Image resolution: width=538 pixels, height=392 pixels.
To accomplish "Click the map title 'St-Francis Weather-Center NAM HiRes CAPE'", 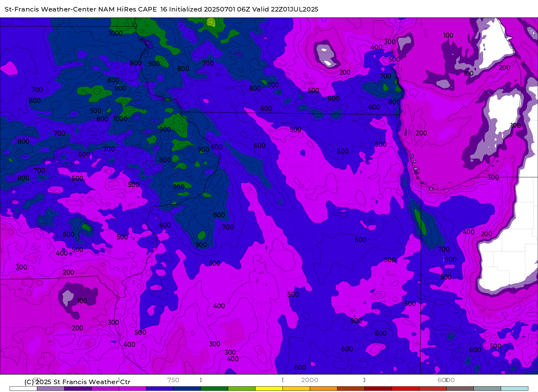I will pyautogui.click(x=81, y=9).
